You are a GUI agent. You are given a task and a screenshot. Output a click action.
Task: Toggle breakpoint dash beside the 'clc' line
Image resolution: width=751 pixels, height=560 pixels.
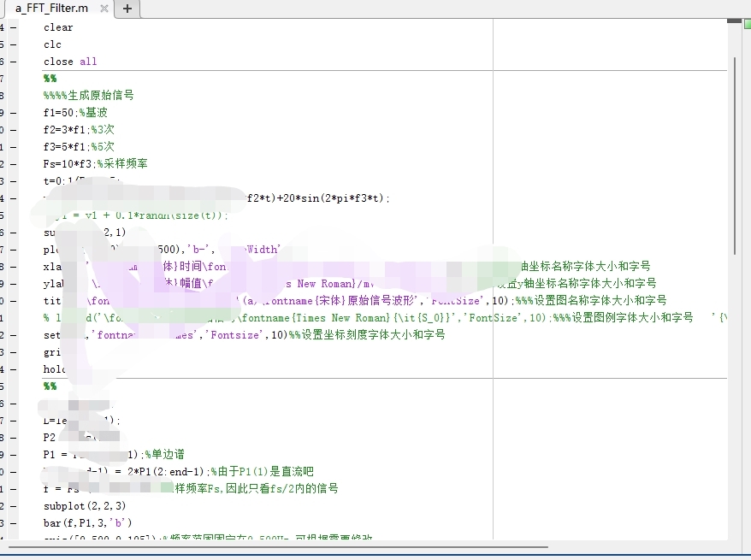click(x=13, y=44)
